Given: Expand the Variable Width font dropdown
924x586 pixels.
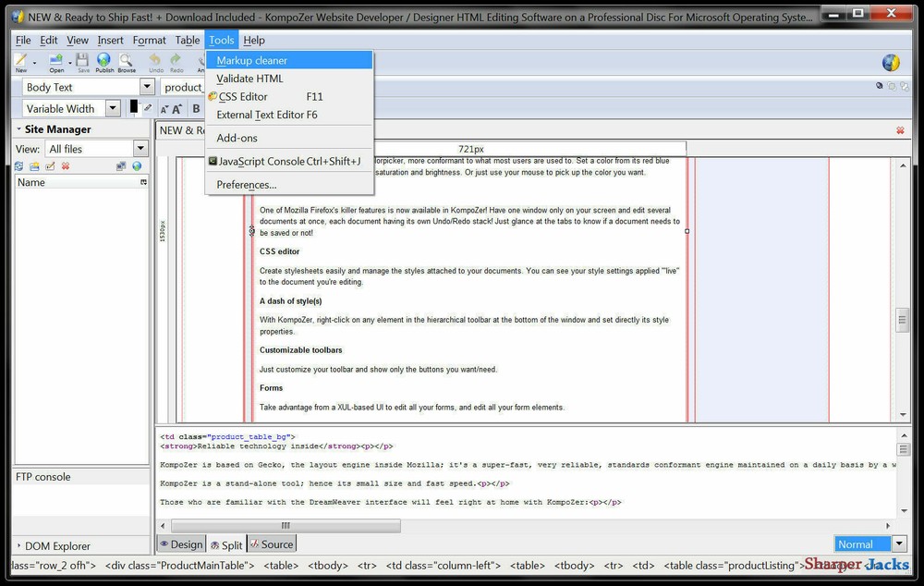Looking at the screenshot, I should click(112, 108).
